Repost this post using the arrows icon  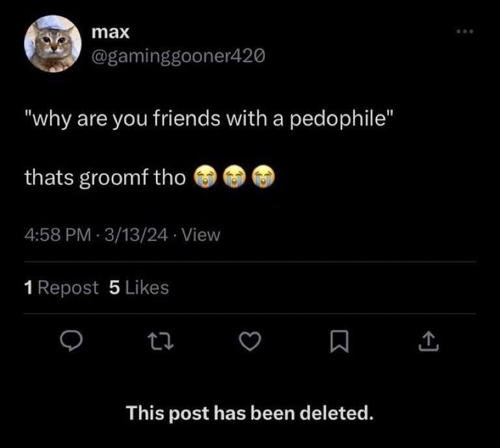pyautogui.click(x=162, y=341)
